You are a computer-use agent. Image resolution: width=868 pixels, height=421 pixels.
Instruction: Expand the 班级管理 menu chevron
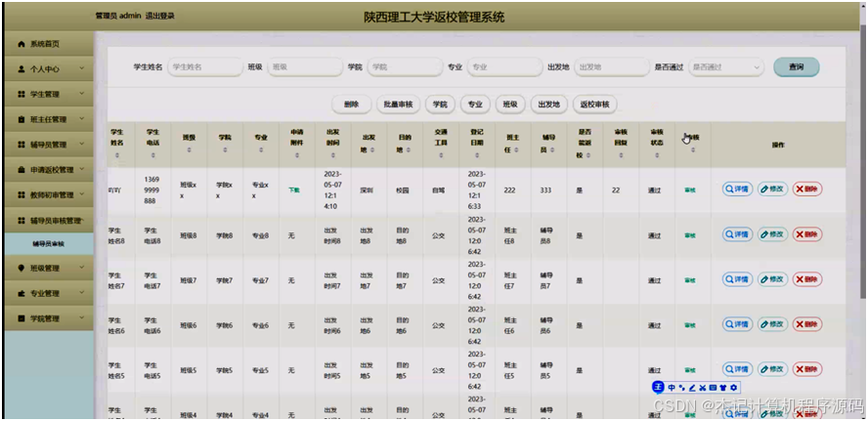point(81,269)
